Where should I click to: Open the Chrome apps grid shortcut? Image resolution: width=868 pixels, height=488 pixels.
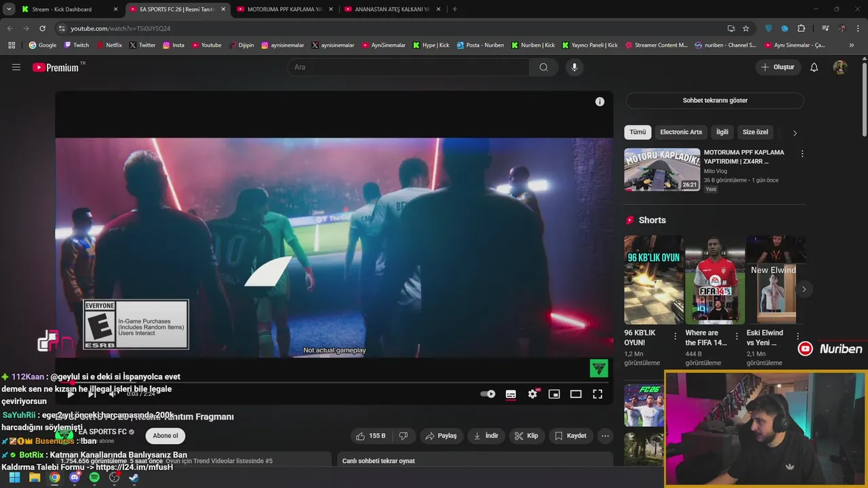coord(12,45)
